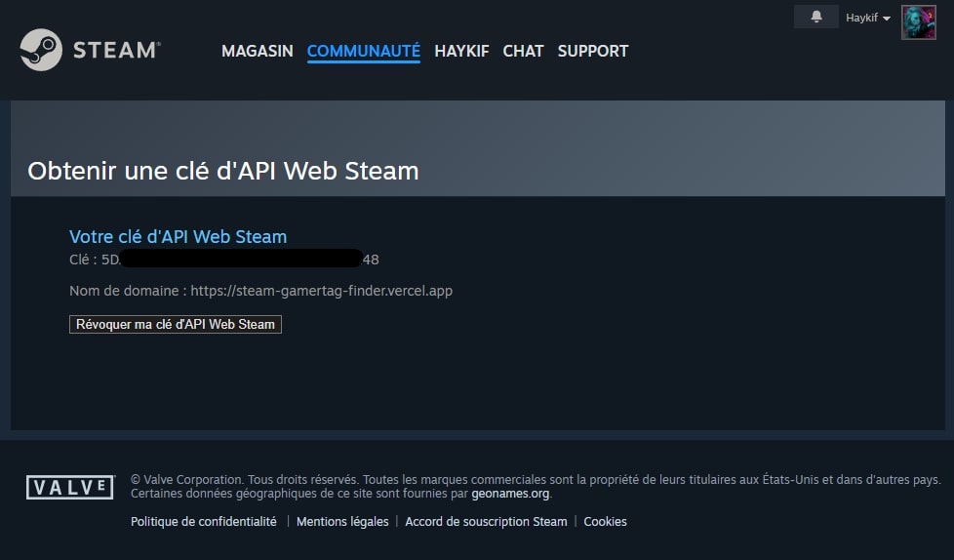Open Mentions légales

tap(342, 522)
